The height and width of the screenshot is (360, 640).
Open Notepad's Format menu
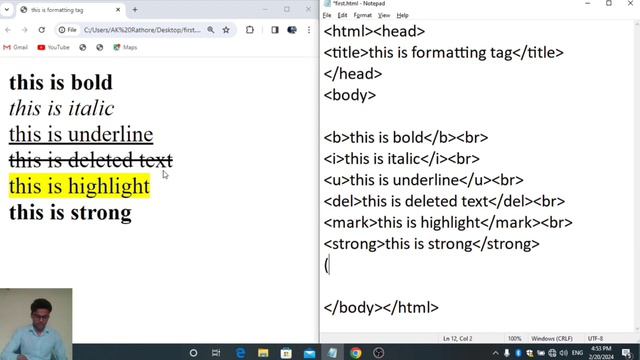click(362, 16)
